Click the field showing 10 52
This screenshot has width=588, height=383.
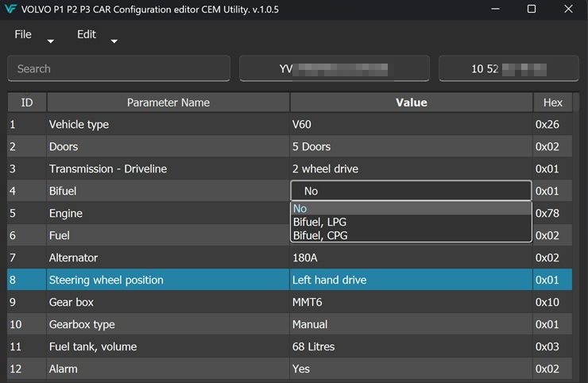[x=509, y=68]
